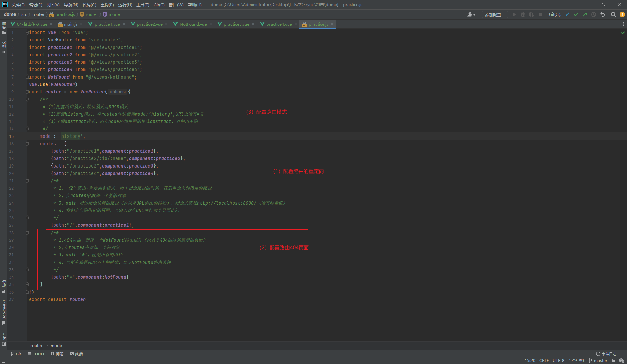Toggle the read-only lock icon in status bar
627x364 pixels.
[x=613, y=361]
